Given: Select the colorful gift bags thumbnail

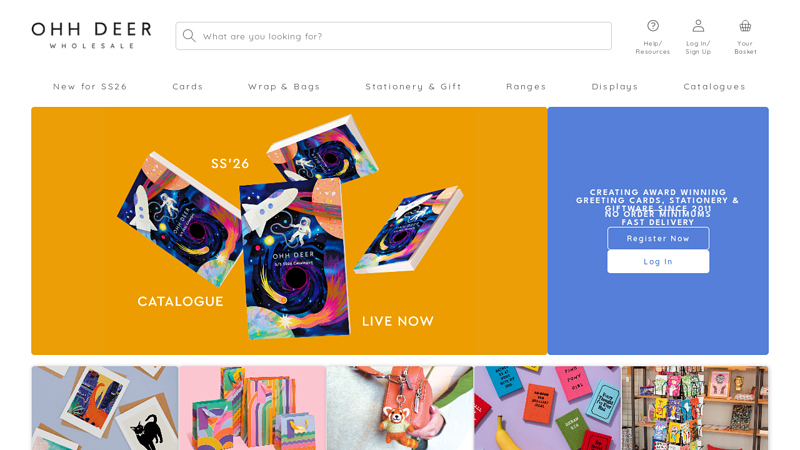Looking at the screenshot, I should point(252,408).
